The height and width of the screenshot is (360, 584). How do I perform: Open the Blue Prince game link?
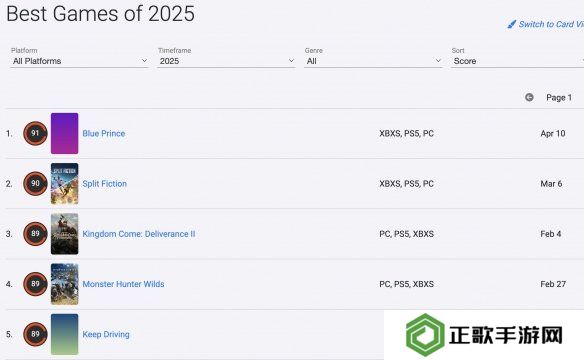coord(104,133)
